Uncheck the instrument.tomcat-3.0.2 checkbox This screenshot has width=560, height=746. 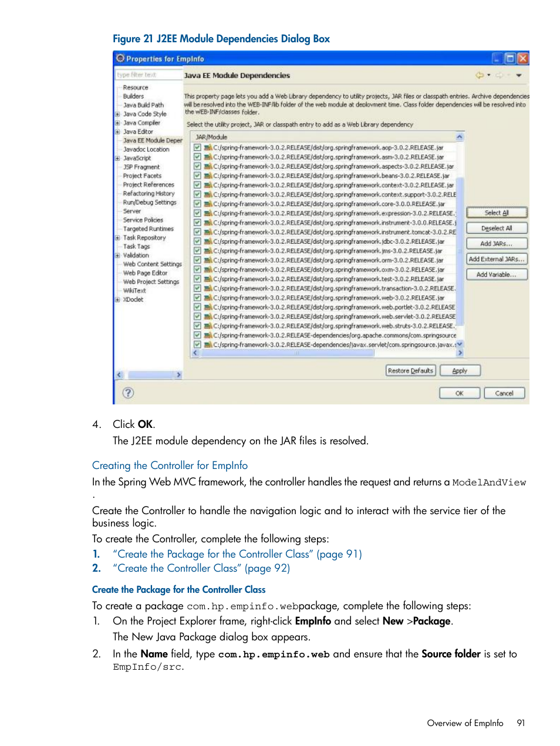click(x=197, y=232)
